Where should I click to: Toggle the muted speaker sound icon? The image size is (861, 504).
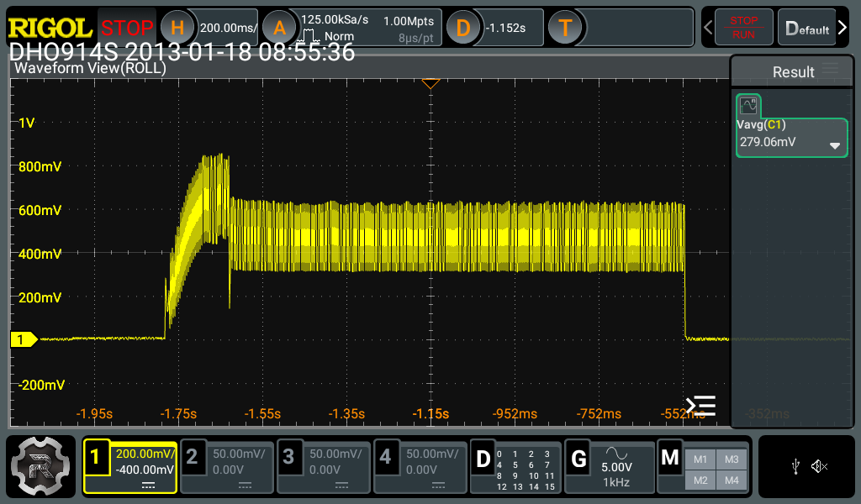(x=819, y=467)
